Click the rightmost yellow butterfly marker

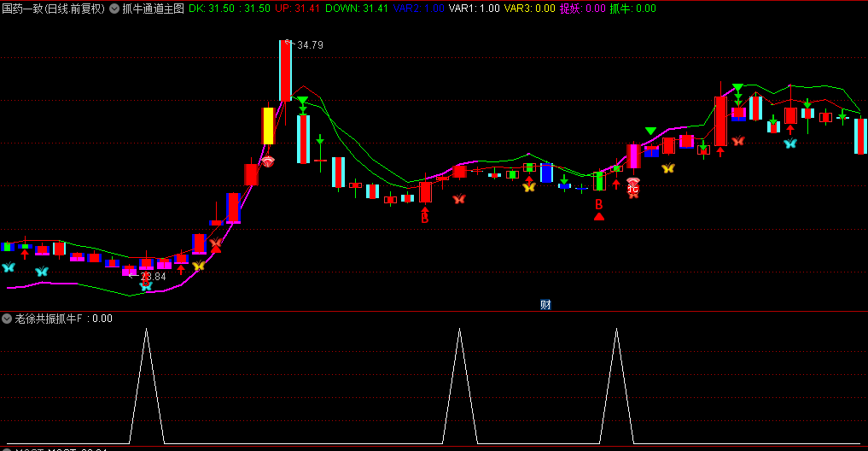pyautogui.click(x=668, y=168)
